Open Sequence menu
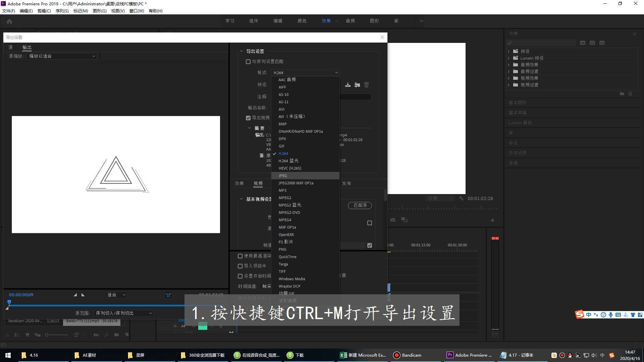This screenshot has width=644, height=362. (x=62, y=11)
